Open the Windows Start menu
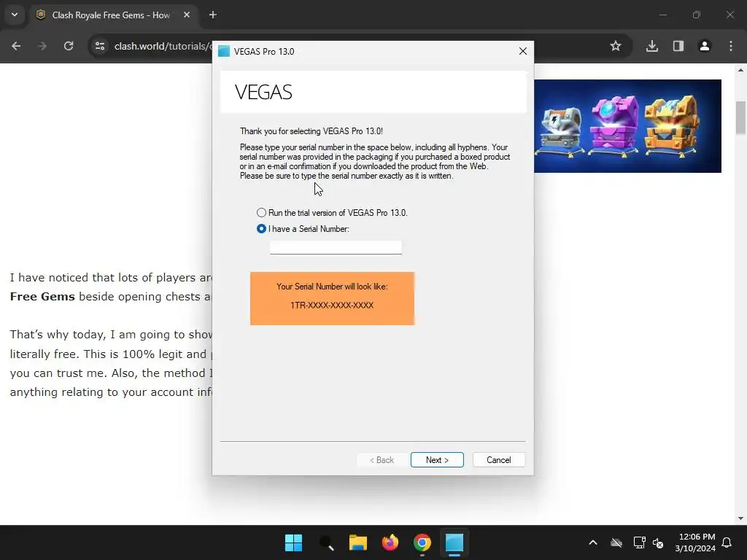Image resolution: width=747 pixels, height=560 pixels. [x=293, y=542]
